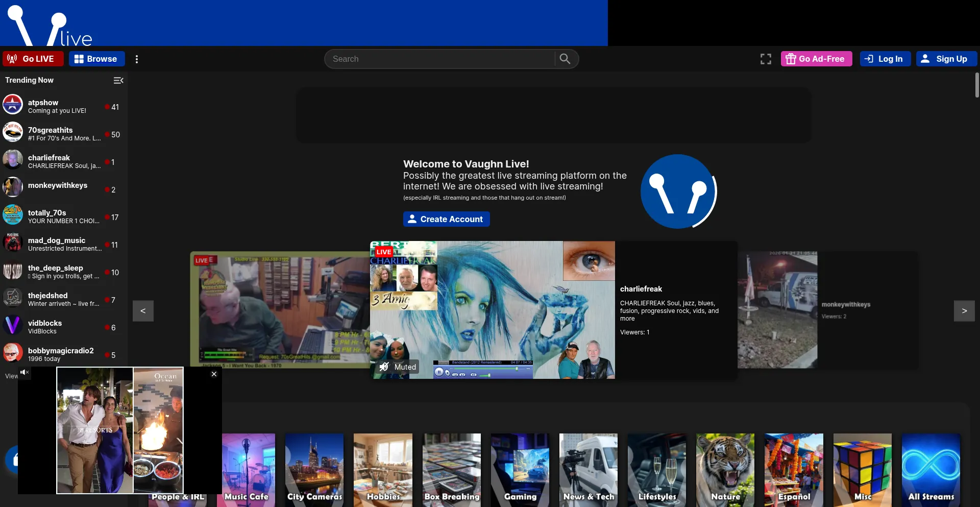Open the Box Breaking category

[x=452, y=470]
